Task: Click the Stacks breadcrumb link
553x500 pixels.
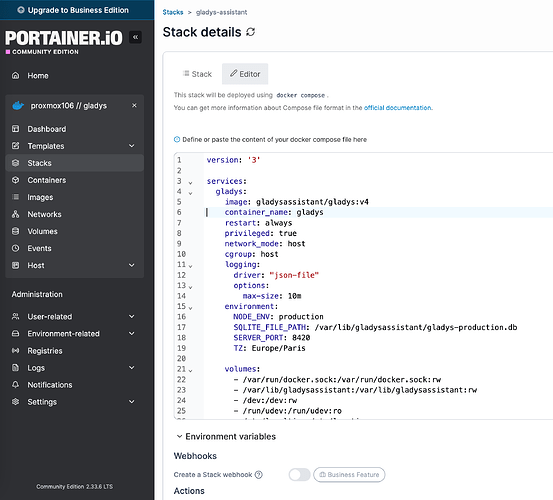Action: pos(173,12)
